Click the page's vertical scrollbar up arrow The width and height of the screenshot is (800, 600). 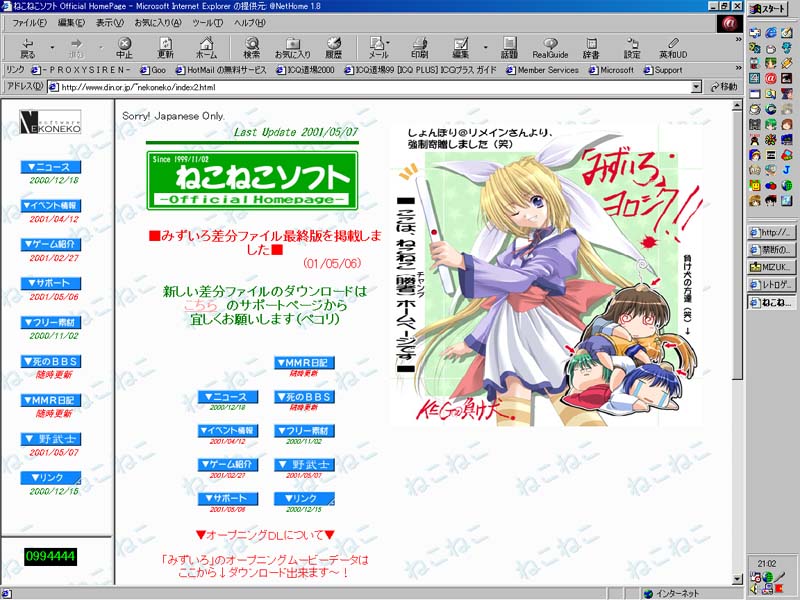(737, 106)
